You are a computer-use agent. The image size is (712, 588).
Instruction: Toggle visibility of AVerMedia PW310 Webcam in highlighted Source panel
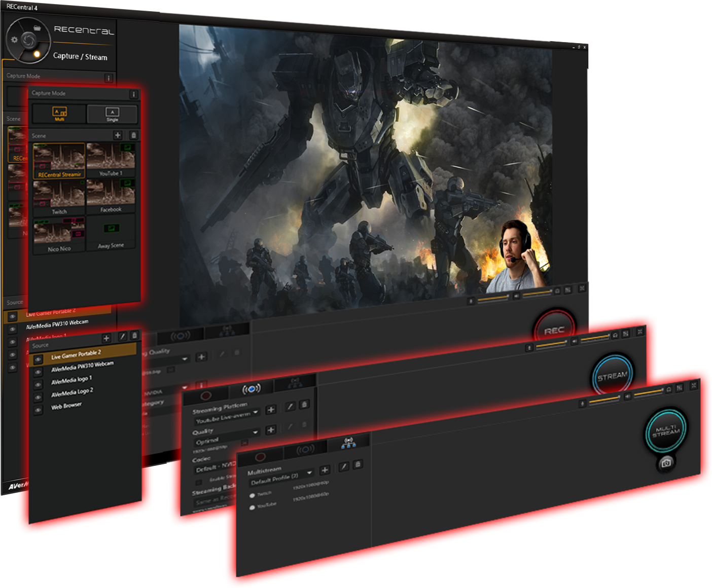(38, 373)
